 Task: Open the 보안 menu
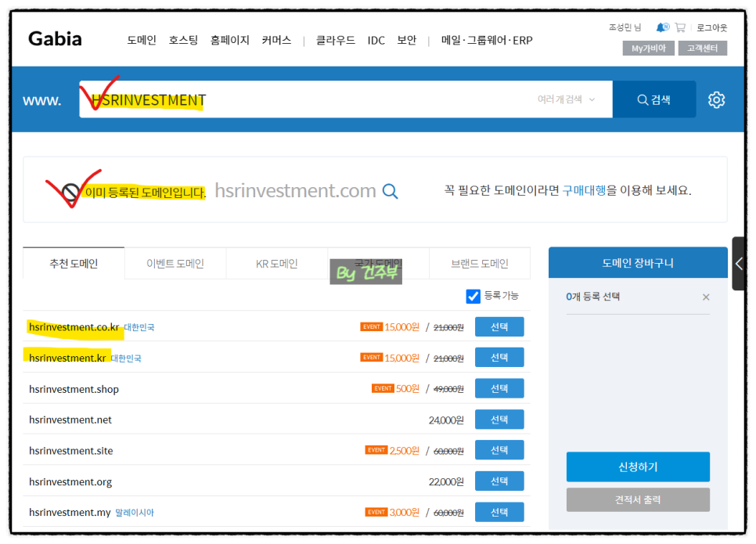(x=407, y=40)
